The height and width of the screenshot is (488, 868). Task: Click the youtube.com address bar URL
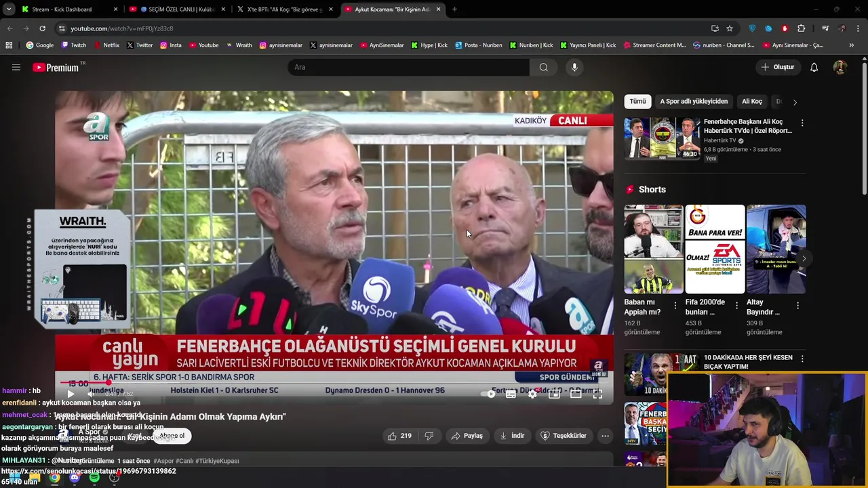(x=122, y=28)
